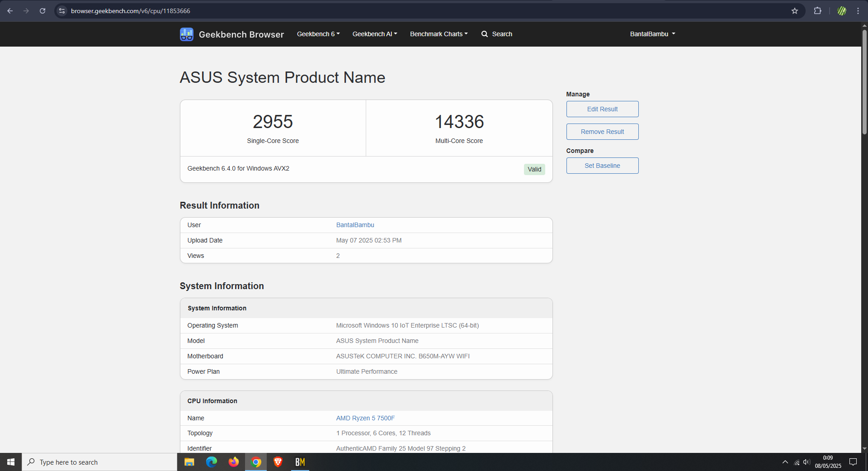Click the single-core score 2955

(273, 122)
